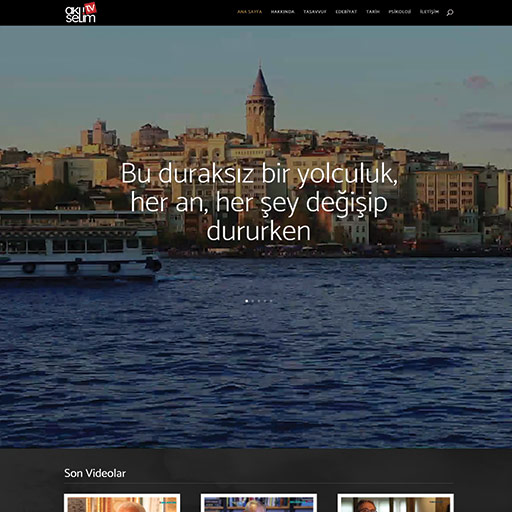The image size is (512, 512).
Task: Go to the İletişim menu item
Action: pyautogui.click(x=429, y=12)
